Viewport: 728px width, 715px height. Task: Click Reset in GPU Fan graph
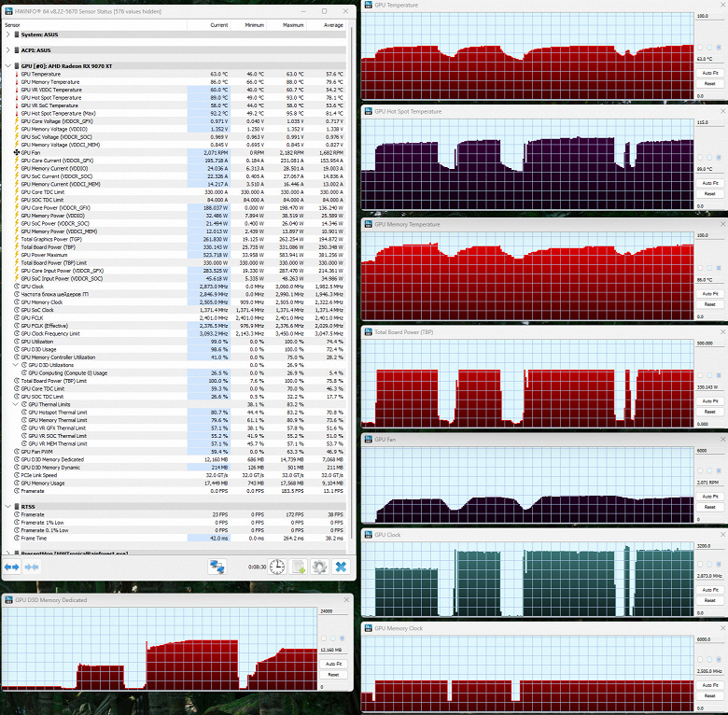tap(710, 507)
